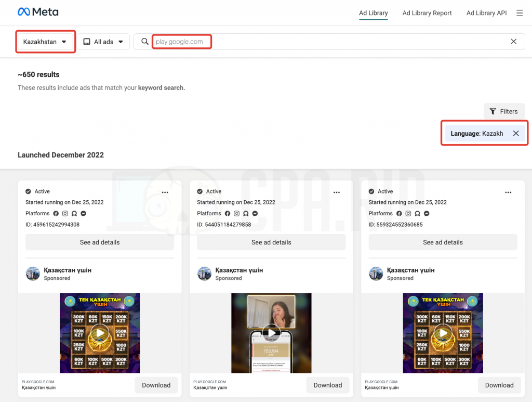The height and width of the screenshot is (402, 532).
Task: Click the Filters funnel icon
Action: (493, 111)
